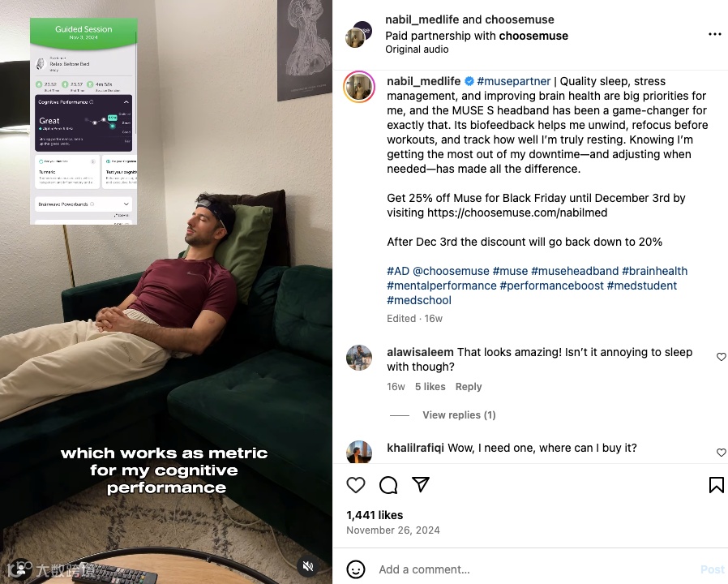The height and width of the screenshot is (584, 728).
Task: Collapse the Cognitive Performance panel chevron
Action: pos(126,101)
